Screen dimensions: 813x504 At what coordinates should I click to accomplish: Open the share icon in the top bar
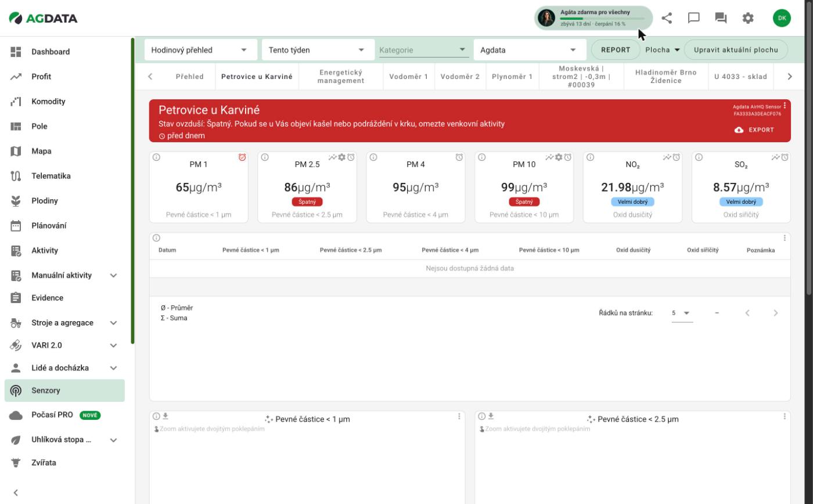[x=667, y=18]
